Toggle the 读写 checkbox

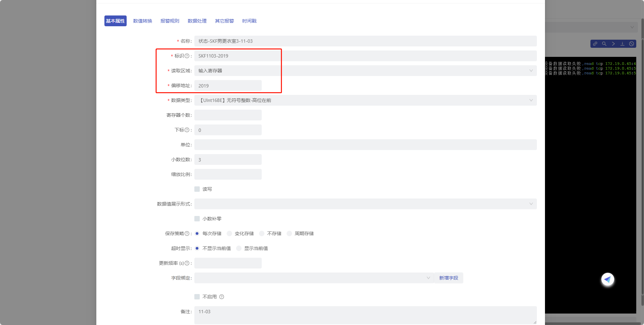click(x=197, y=189)
